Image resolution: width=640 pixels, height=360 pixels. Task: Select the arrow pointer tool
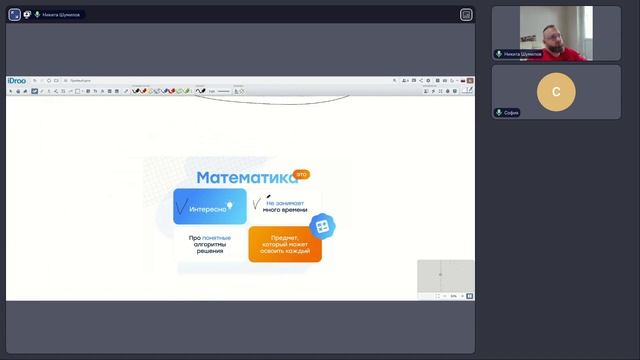click(11, 91)
